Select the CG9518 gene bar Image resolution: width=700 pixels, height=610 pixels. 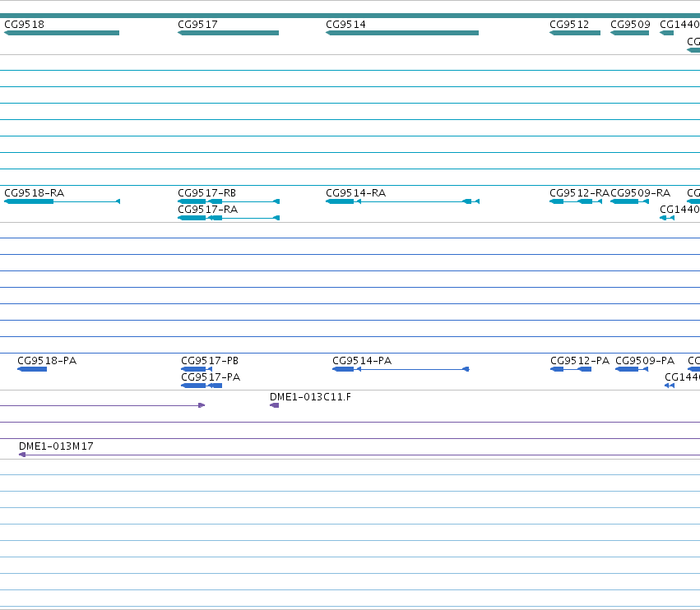coord(62,33)
